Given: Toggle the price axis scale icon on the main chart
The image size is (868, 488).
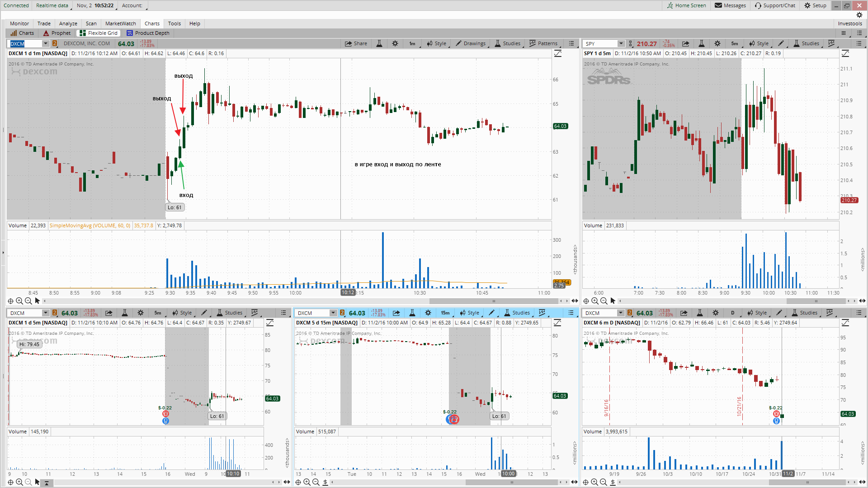Looking at the screenshot, I should point(558,53).
